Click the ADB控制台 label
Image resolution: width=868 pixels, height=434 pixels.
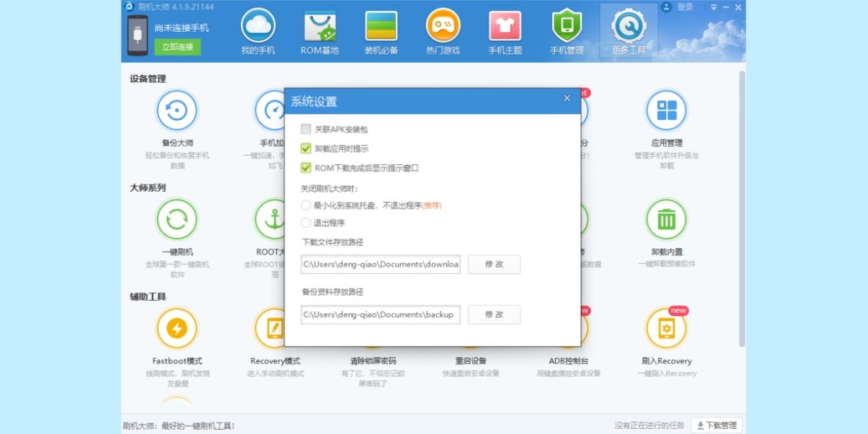(569, 361)
